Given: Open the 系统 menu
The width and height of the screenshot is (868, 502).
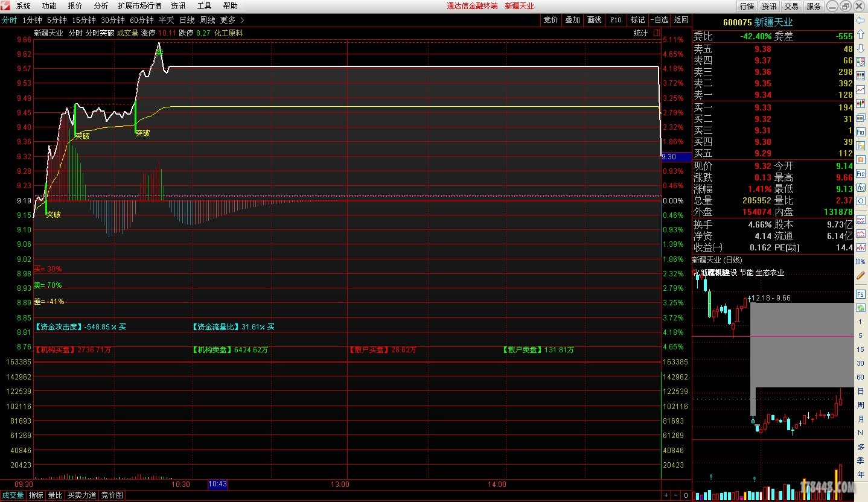Looking at the screenshot, I should click(24, 6).
